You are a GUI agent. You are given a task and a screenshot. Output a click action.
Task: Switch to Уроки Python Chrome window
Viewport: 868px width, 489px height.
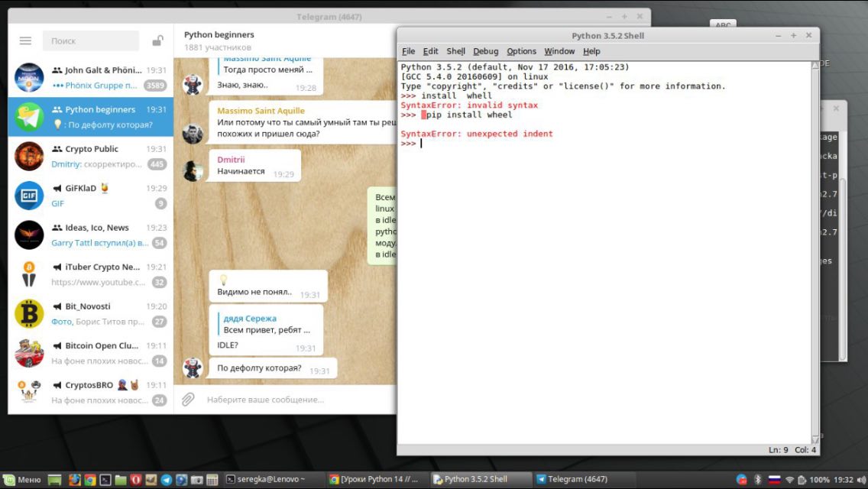377,480
